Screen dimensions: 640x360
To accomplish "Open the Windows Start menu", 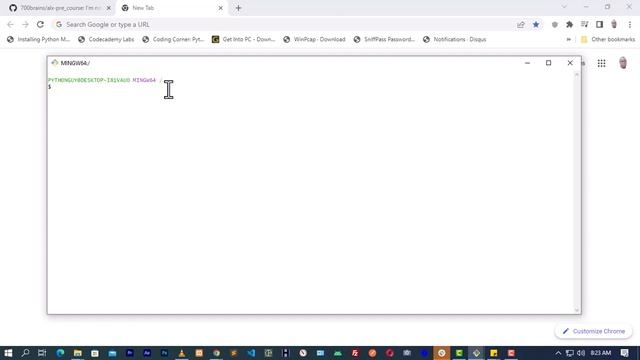I will click(x=8, y=353).
